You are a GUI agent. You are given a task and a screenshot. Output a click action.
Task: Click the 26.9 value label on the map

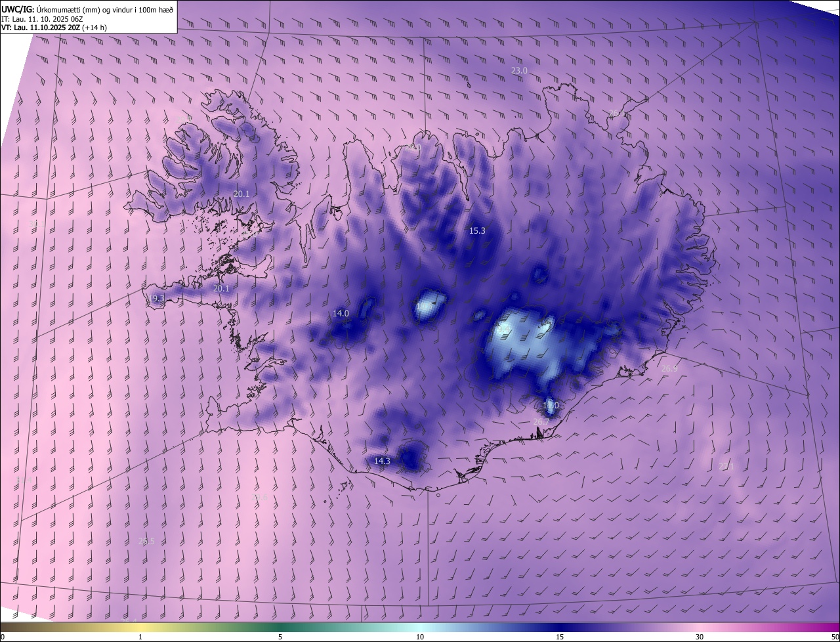coord(669,369)
